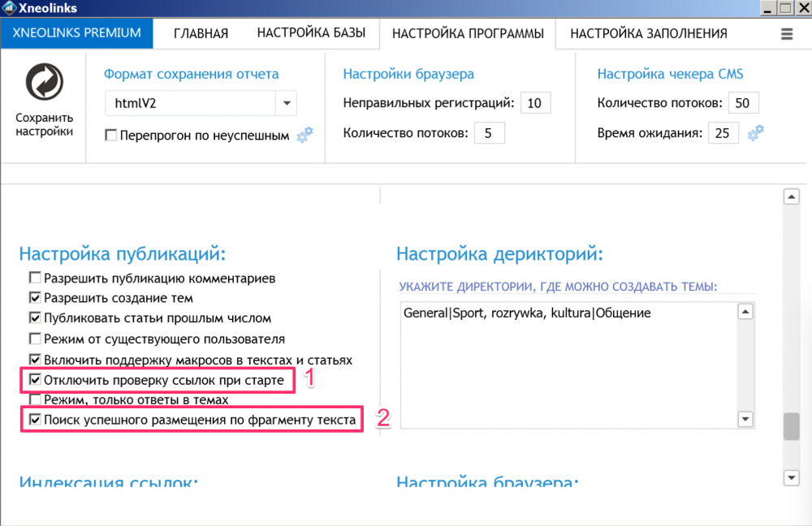Image resolution: width=812 pixels, height=526 pixels.
Task: Click gear icon next to Время ожидания
Action: [x=755, y=133]
